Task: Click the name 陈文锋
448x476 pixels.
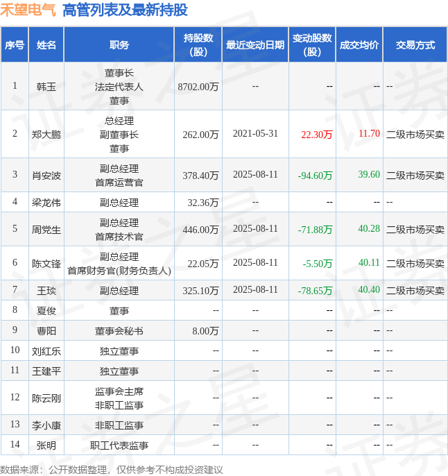Action: pos(46,264)
